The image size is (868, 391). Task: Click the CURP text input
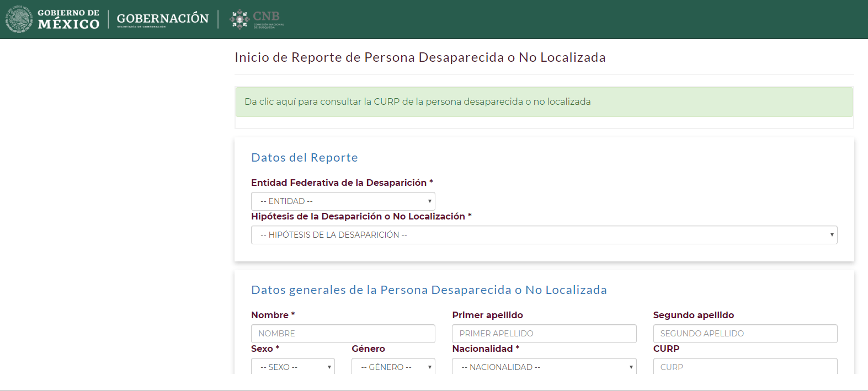pos(745,367)
